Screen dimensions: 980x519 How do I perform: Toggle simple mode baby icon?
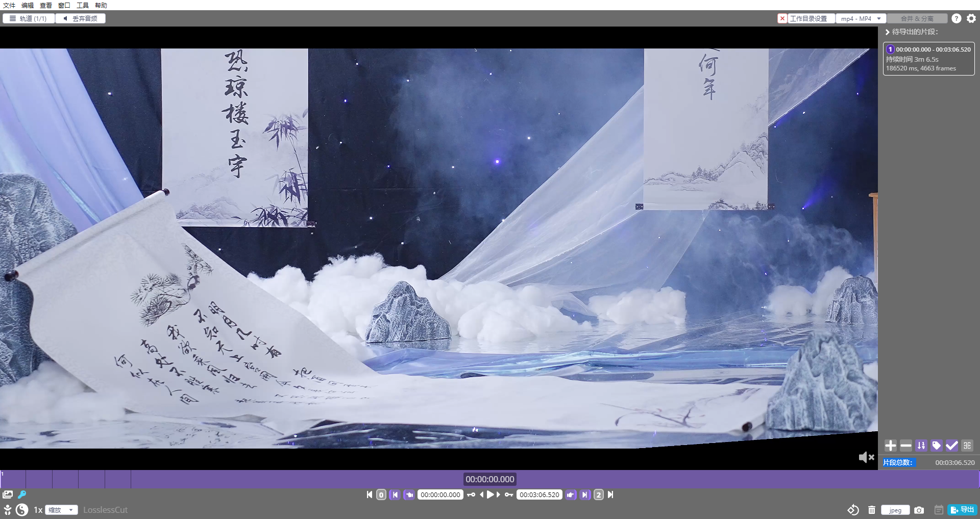tap(8, 510)
